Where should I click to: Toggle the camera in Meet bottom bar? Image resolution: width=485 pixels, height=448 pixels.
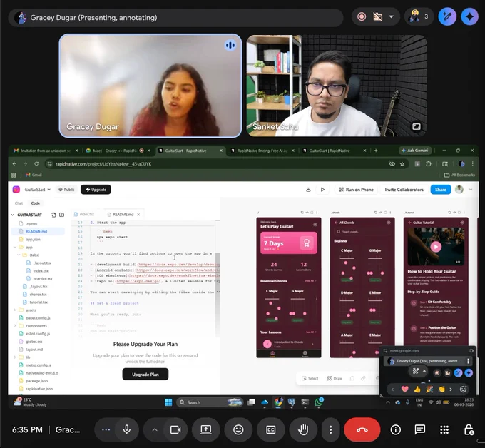pyautogui.click(x=175, y=429)
